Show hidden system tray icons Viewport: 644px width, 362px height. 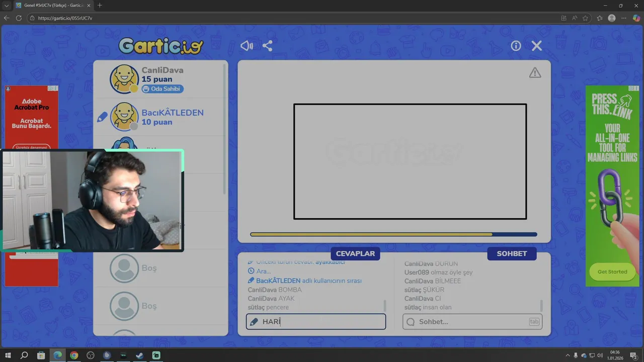click(568, 355)
